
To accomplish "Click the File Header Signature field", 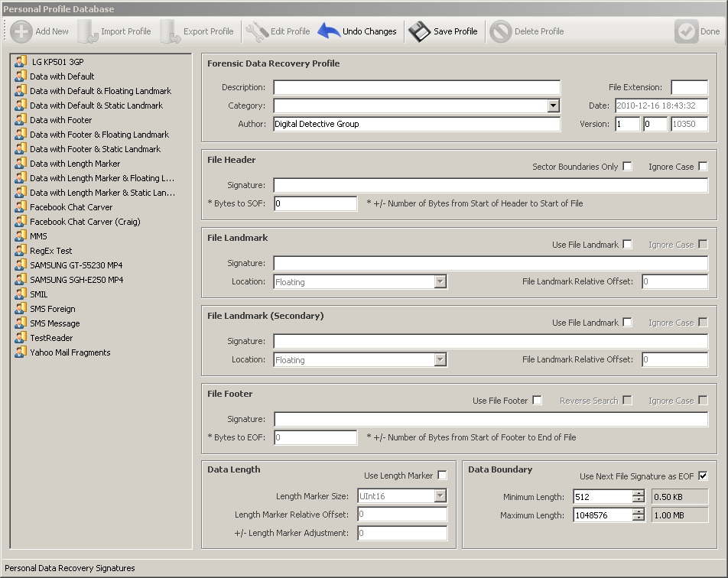I will click(491, 185).
